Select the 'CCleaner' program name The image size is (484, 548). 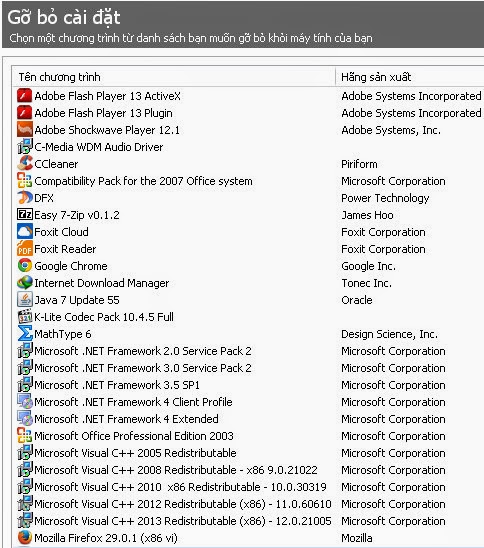click(x=56, y=164)
